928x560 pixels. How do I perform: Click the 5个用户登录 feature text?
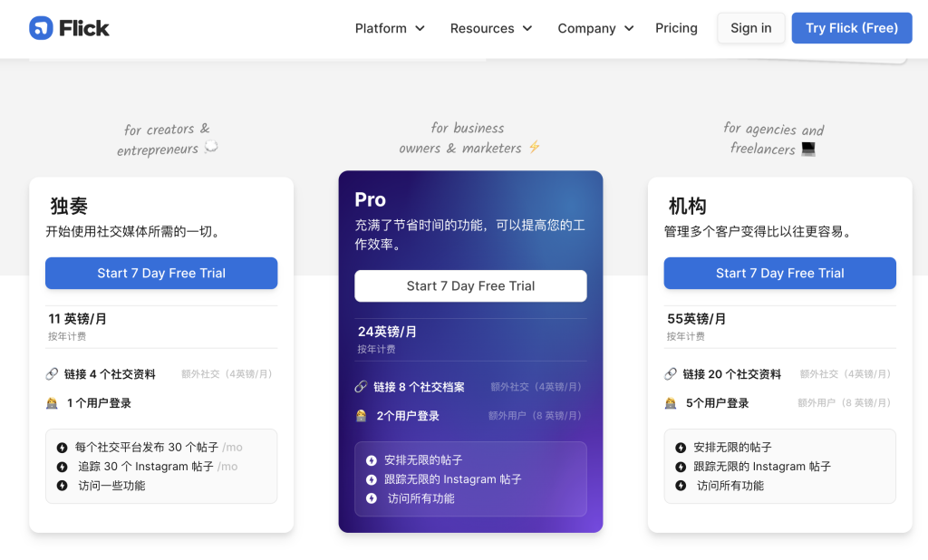718,403
